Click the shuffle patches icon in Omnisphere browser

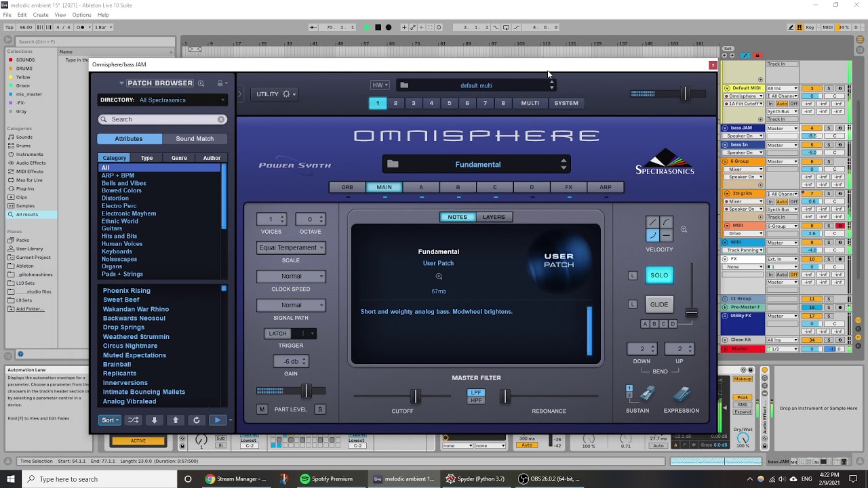click(x=133, y=420)
